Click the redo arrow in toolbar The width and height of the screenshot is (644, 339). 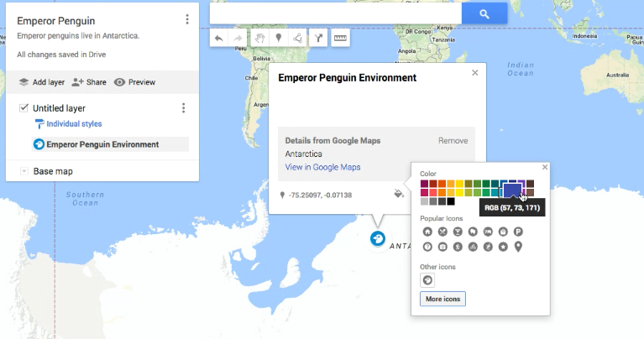[238, 38]
